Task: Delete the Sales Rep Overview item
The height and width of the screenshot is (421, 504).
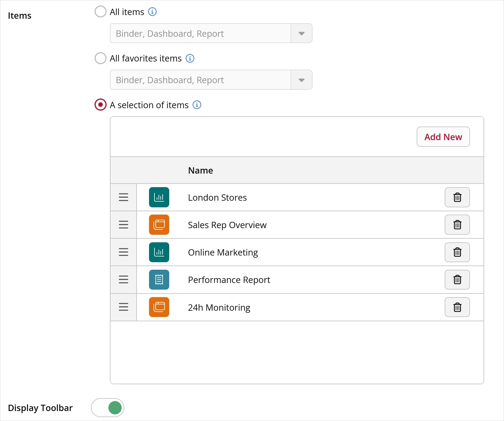Action: (457, 225)
